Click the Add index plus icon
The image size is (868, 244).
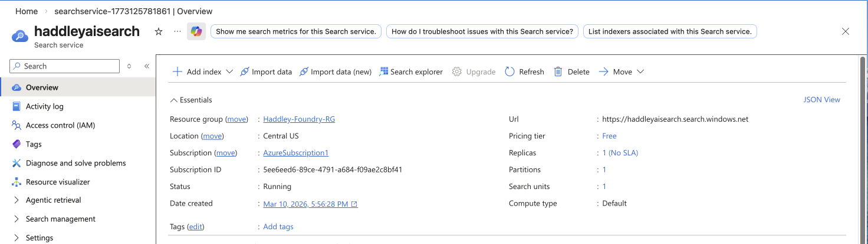[x=177, y=71]
